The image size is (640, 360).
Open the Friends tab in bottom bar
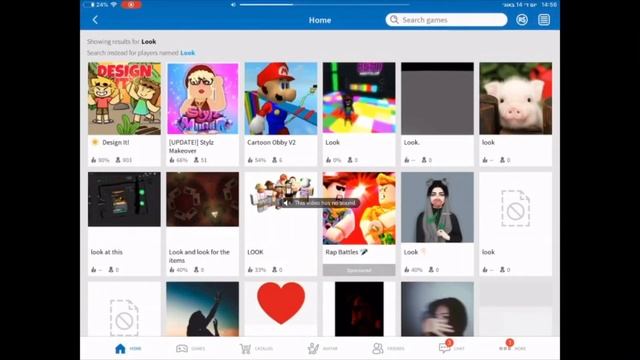[388, 349]
